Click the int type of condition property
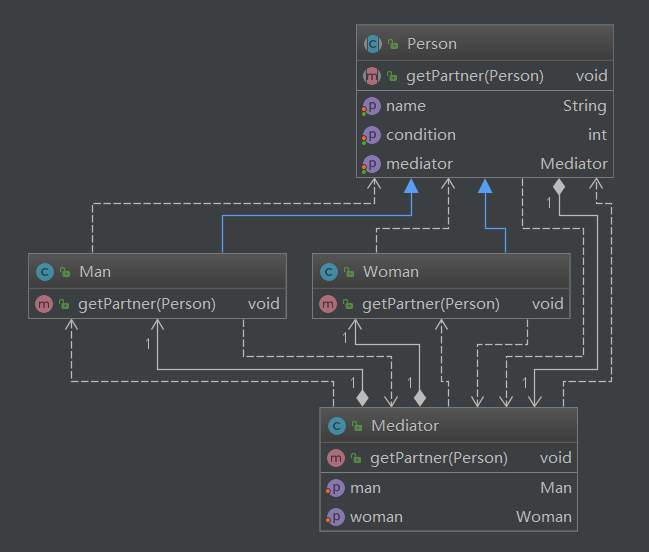Image resolution: width=649 pixels, height=552 pixels. (597, 135)
